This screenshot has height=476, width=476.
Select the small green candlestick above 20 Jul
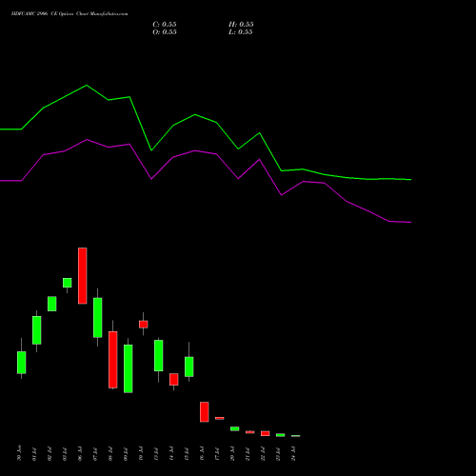pyautogui.click(x=235, y=428)
